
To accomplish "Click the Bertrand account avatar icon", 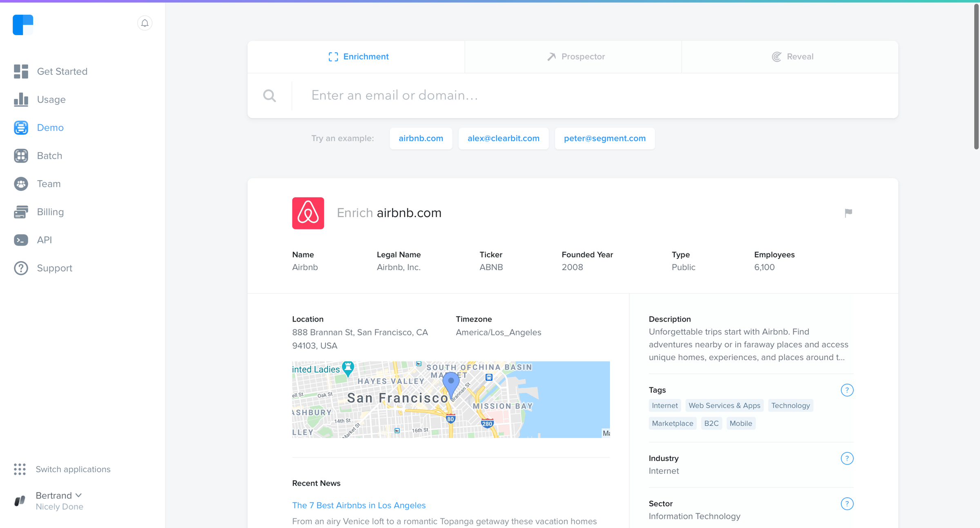I will 20,501.
